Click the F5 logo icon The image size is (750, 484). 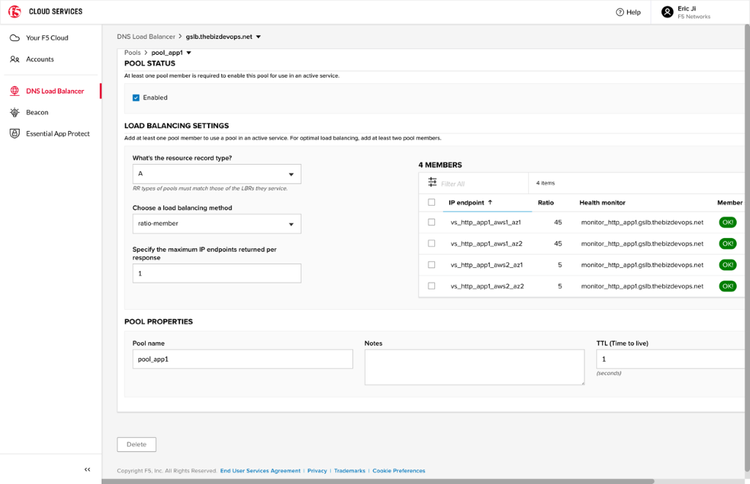16,11
